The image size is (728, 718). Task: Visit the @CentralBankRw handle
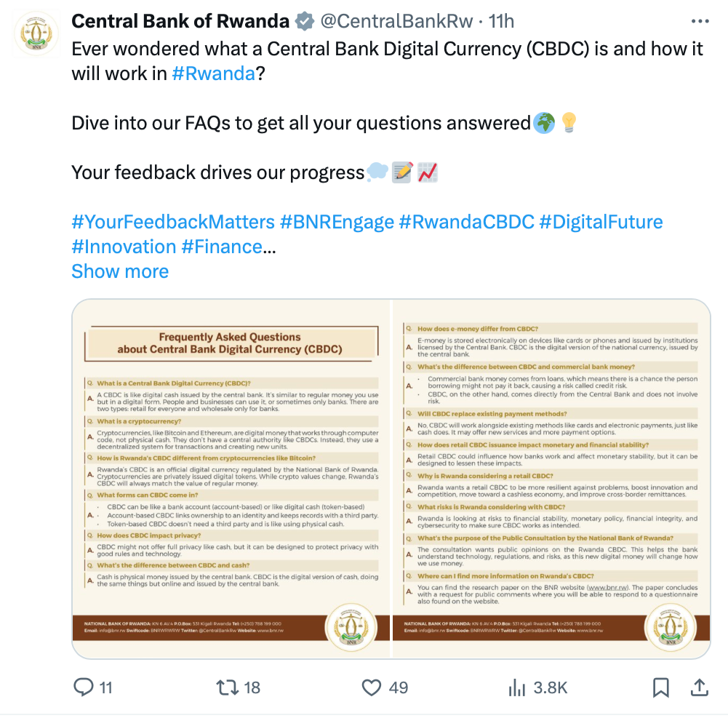coord(397,21)
